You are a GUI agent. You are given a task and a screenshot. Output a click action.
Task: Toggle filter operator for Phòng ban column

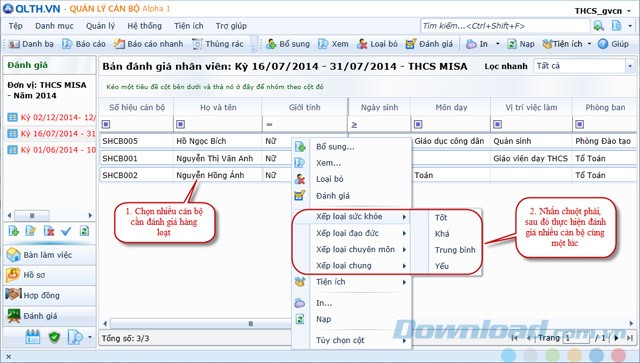(x=579, y=124)
